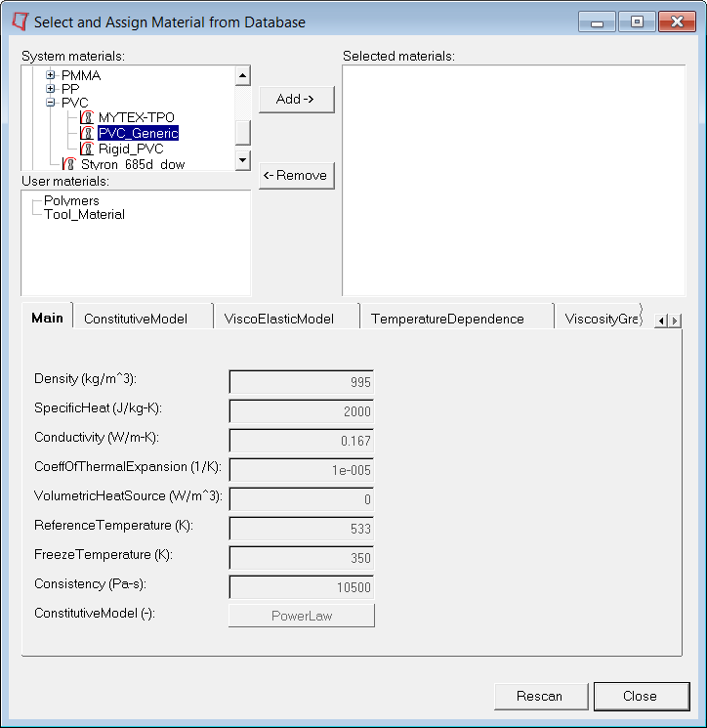Click the Density value field
This screenshot has width=707, height=728.
tap(301, 382)
